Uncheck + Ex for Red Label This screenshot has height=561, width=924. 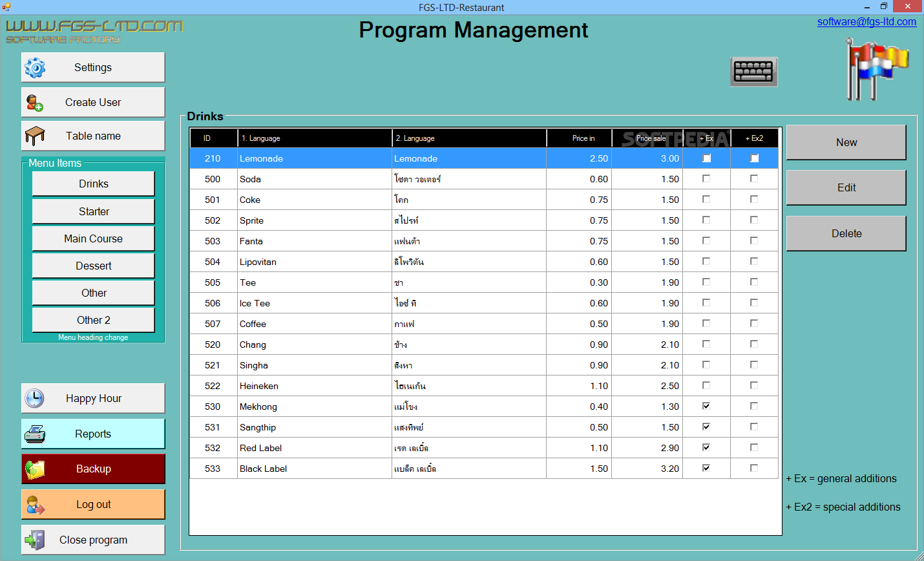(x=706, y=448)
